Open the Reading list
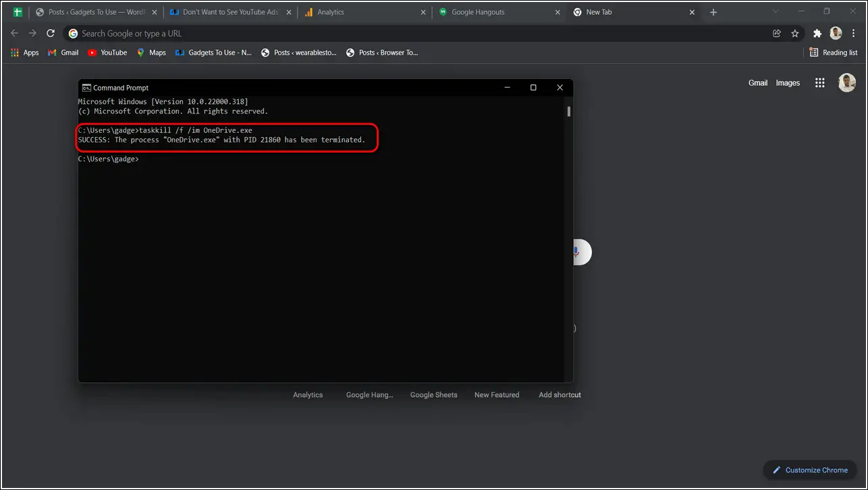868x490 pixels. [834, 53]
